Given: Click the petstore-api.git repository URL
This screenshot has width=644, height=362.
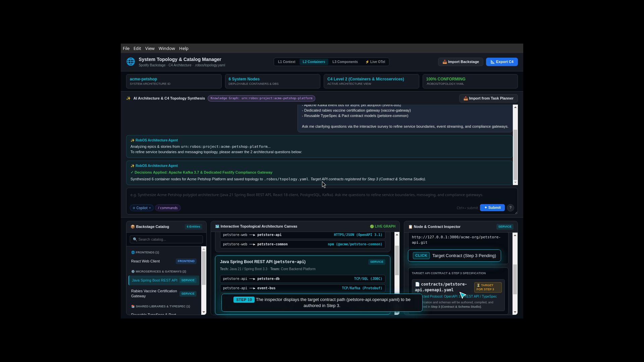Looking at the screenshot, I should pyautogui.click(x=456, y=240).
